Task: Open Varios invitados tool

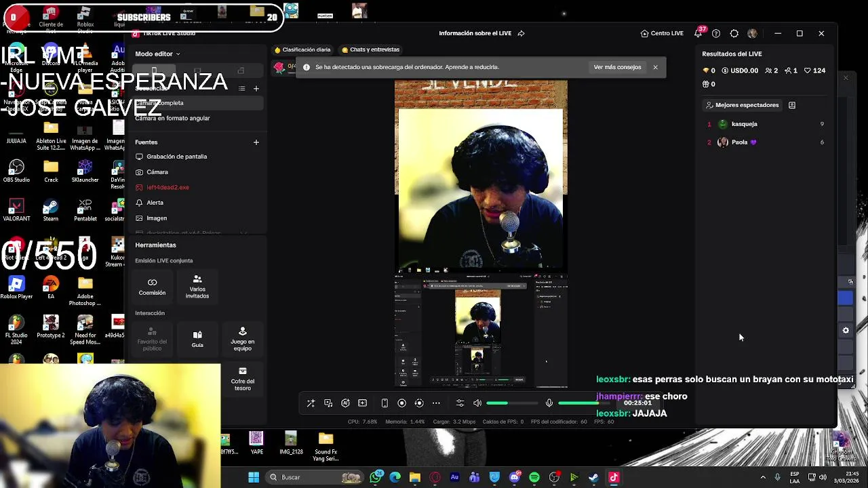Action: (x=197, y=287)
